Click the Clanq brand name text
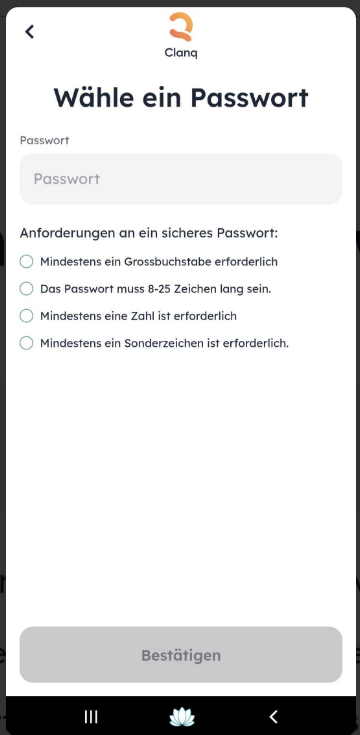 click(181, 53)
